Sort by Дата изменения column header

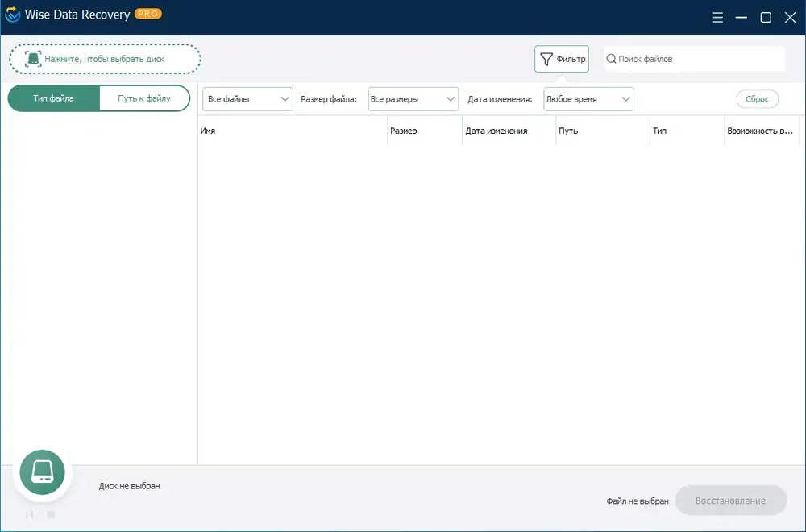pyautogui.click(x=509, y=131)
